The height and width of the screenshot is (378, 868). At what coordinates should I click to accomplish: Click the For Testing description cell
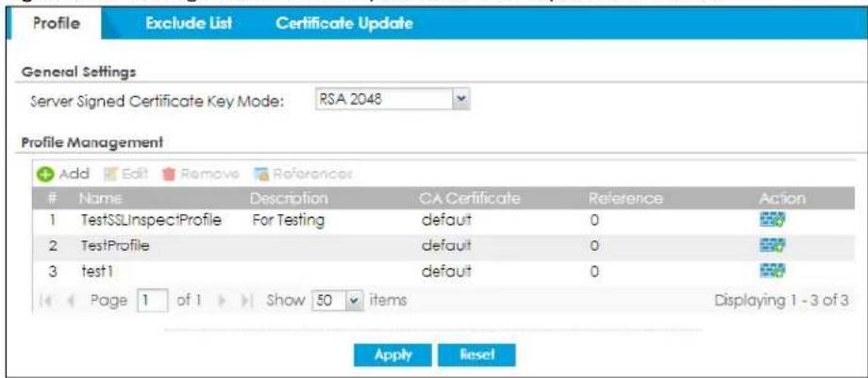click(289, 221)
